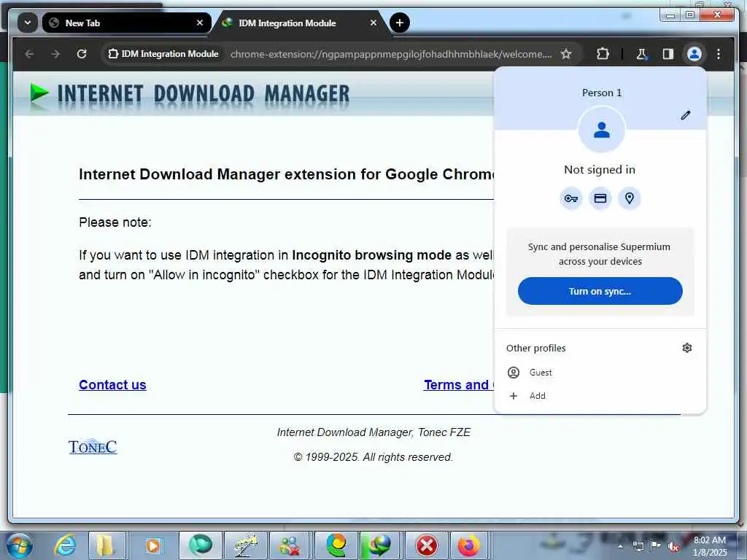The width and height of the screenshot is (747, 560).
Task: Open the Extensions puzzle menu
Action: click(x=603, y=54)
